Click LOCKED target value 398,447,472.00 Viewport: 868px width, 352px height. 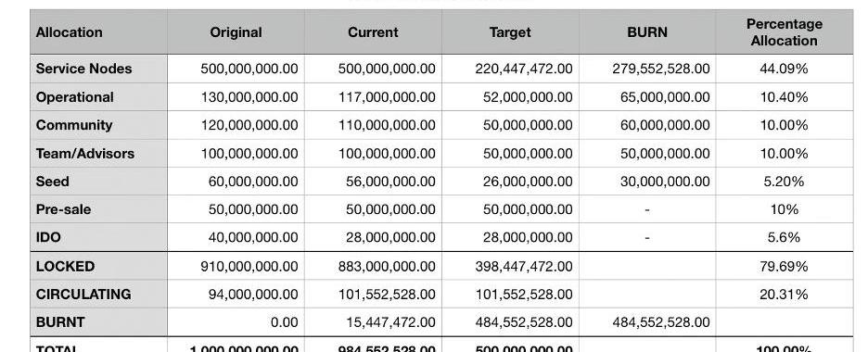[x=524, y=267]
